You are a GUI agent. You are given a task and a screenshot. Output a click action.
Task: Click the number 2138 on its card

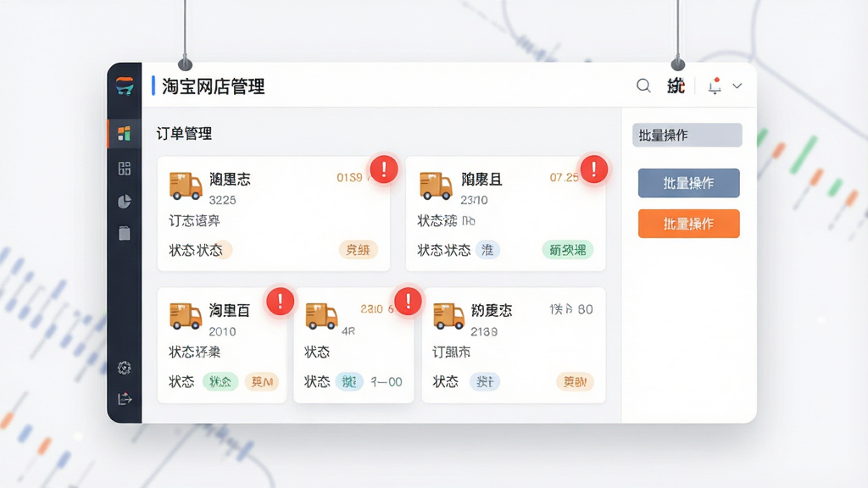click(x=484, y=332)
